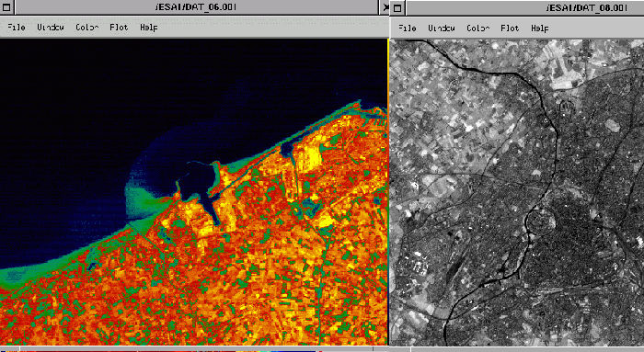Screen dimensions: 644x352
Task: Open Help menu in DAT_06.001 window
Action: [149, 28]
